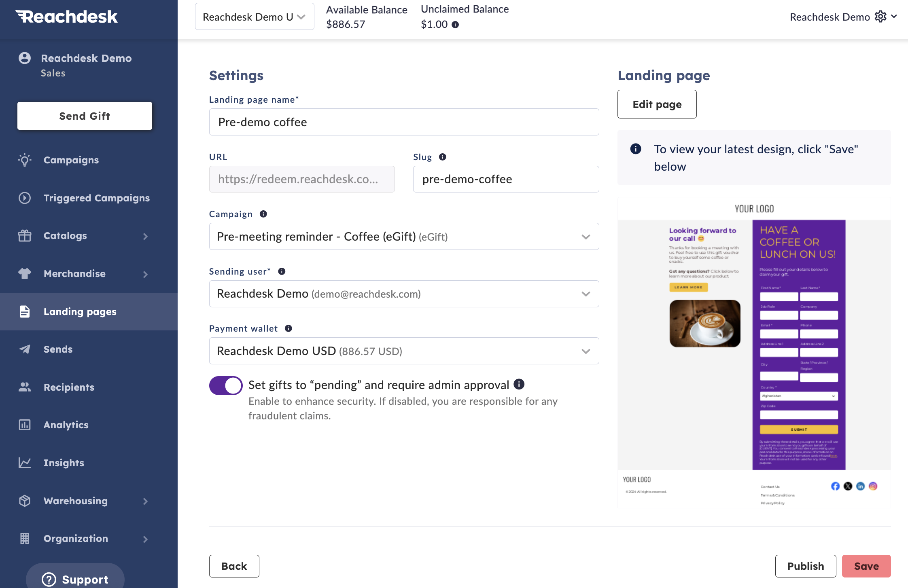Click the Slug info icon
Screen dimensions: 908x588
[443, 157]
